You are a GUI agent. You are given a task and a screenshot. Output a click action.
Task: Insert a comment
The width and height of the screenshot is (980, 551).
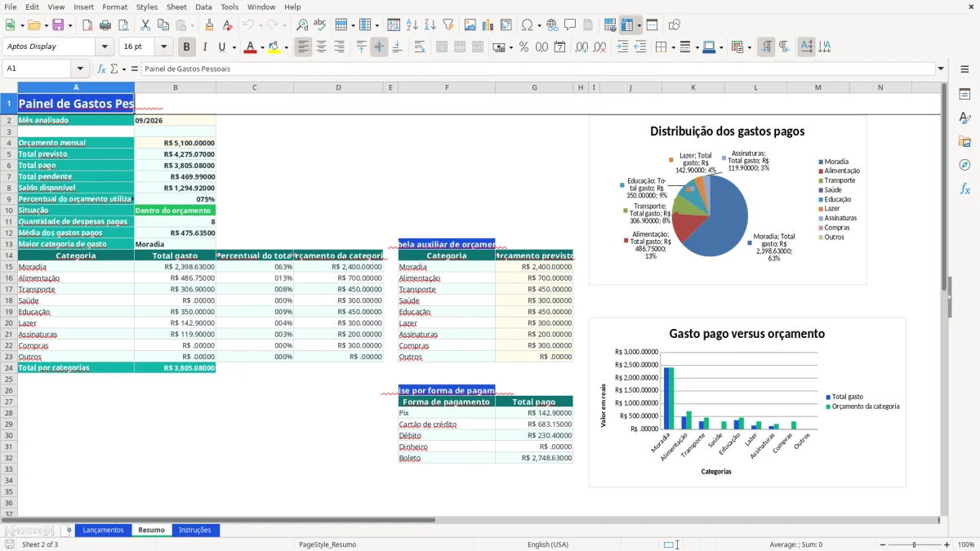[x=570, y=25]
